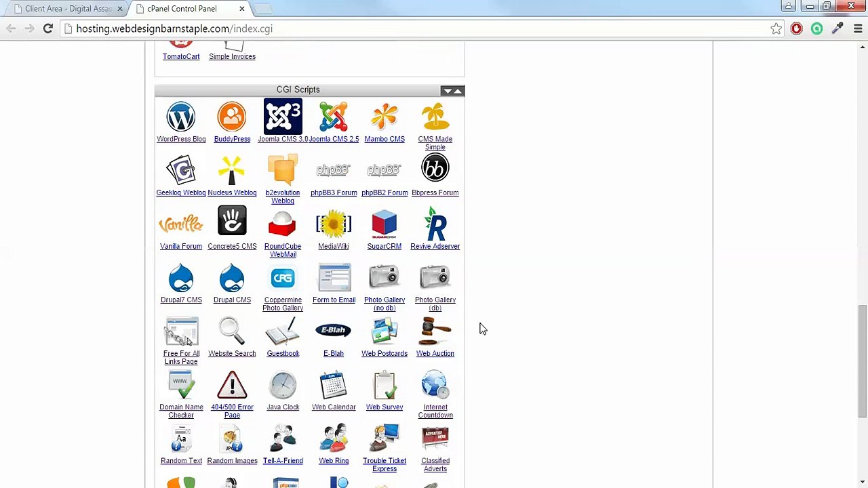Follow the Tell-A-Friend link
Screen dimensions: 868x488
pos(283,461)
